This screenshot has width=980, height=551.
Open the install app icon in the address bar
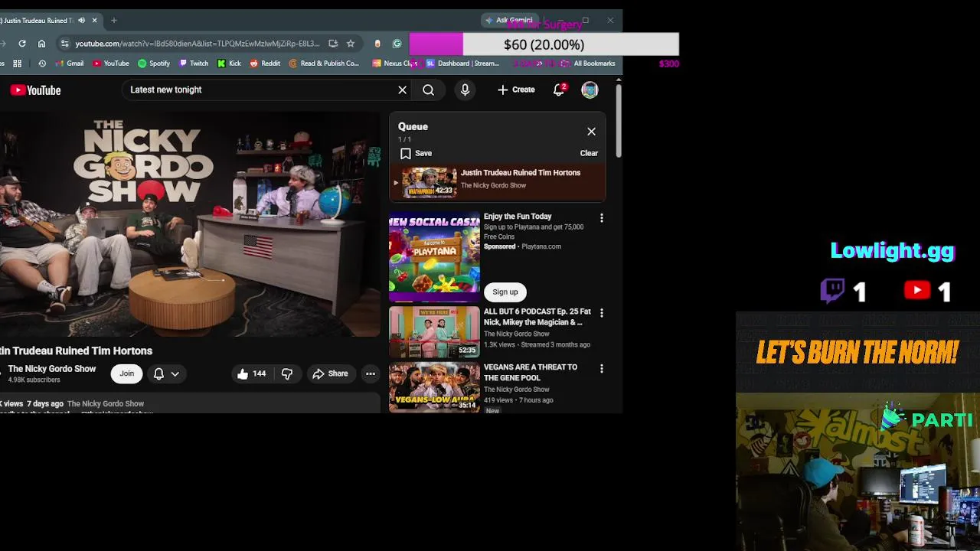click(x=333, y=44)
